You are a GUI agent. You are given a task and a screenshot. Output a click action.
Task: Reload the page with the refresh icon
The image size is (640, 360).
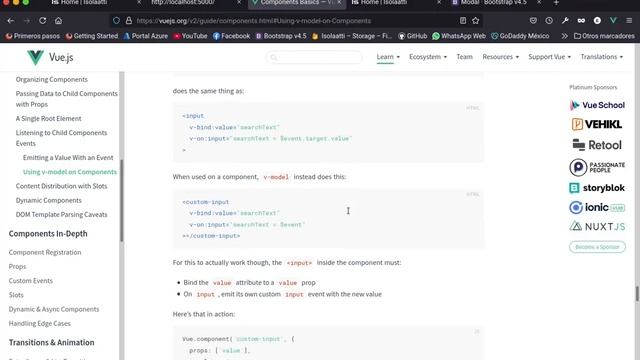(42, 20)
